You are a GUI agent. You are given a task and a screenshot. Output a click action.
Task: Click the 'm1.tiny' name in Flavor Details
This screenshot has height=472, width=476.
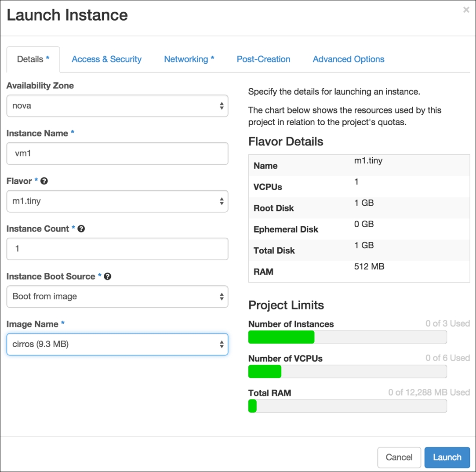click(368, 160)
